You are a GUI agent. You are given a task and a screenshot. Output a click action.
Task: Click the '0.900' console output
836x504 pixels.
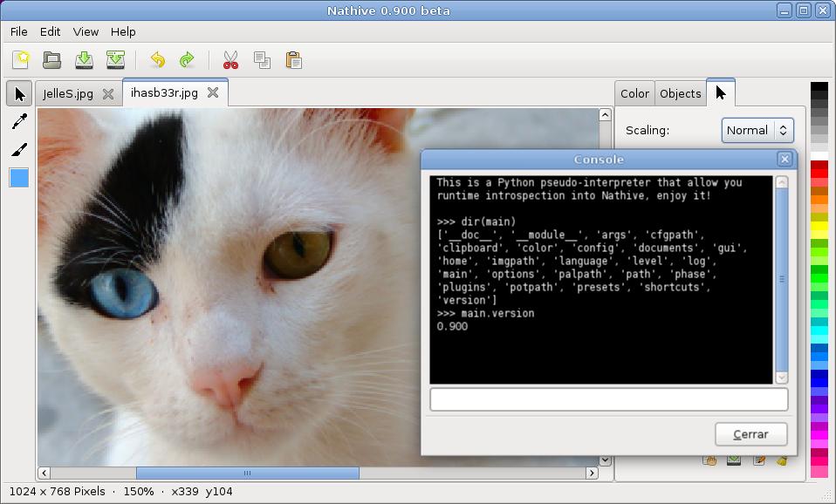coord(452,327)
